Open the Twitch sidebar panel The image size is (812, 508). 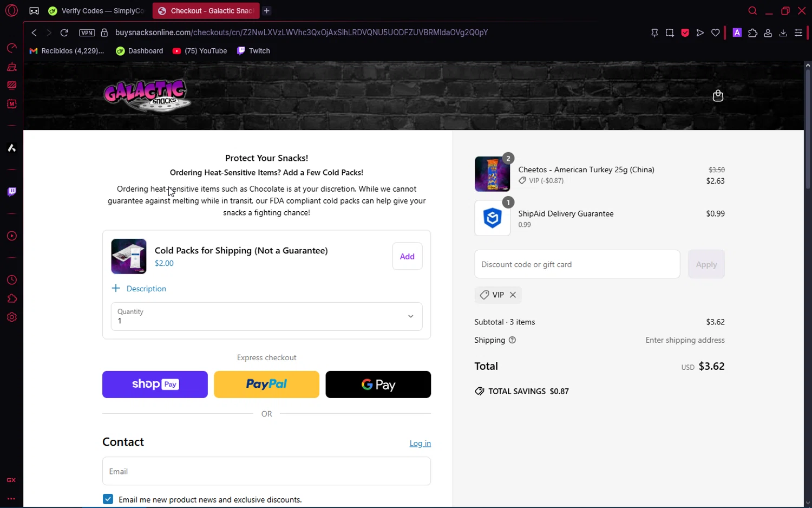(11, 192)
